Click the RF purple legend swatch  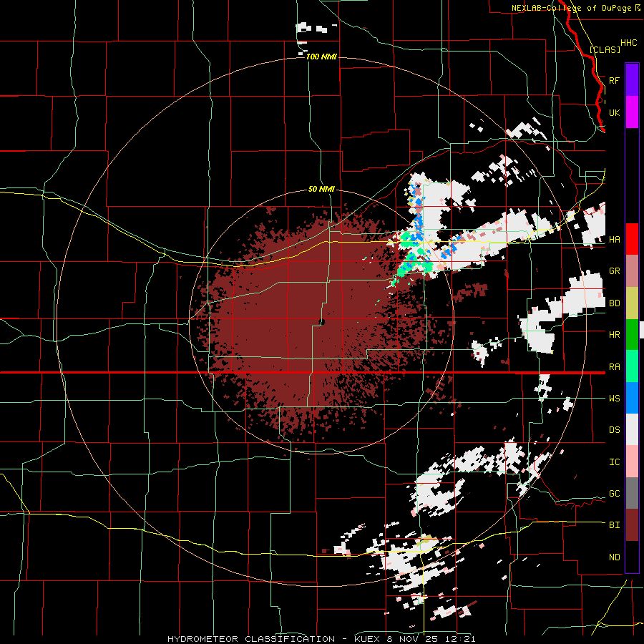(x=632, y=80)
